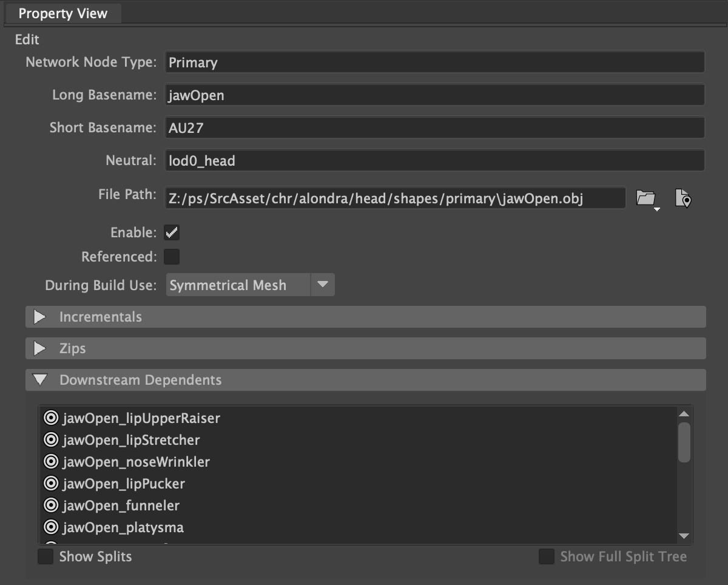Click the target icon next to jawOpen_funneler
This screenshot has width=728, height=585.
tap(51, 506)
